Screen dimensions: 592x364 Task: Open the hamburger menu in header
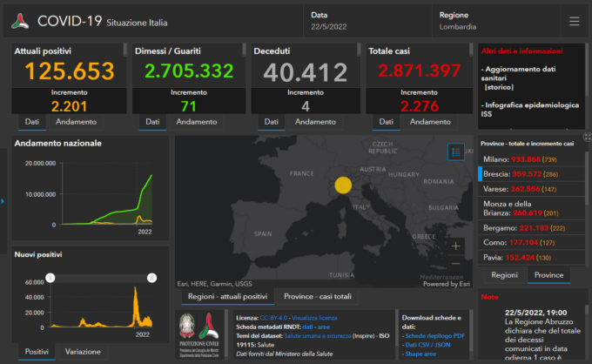[574, 21]
